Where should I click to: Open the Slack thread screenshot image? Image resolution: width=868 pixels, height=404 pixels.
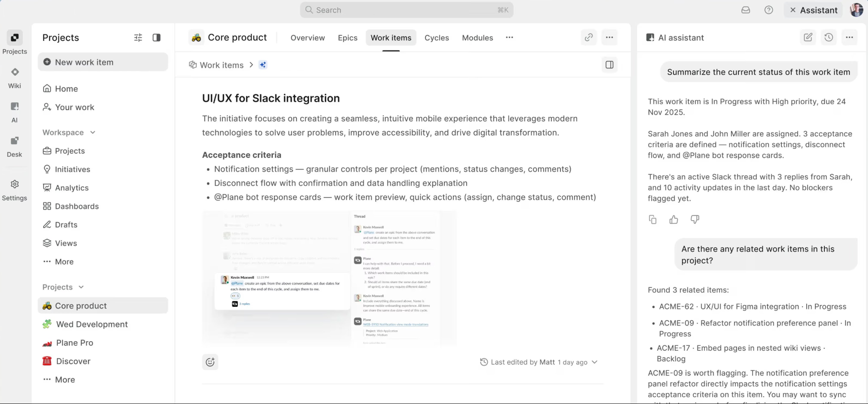click(329, 279)
